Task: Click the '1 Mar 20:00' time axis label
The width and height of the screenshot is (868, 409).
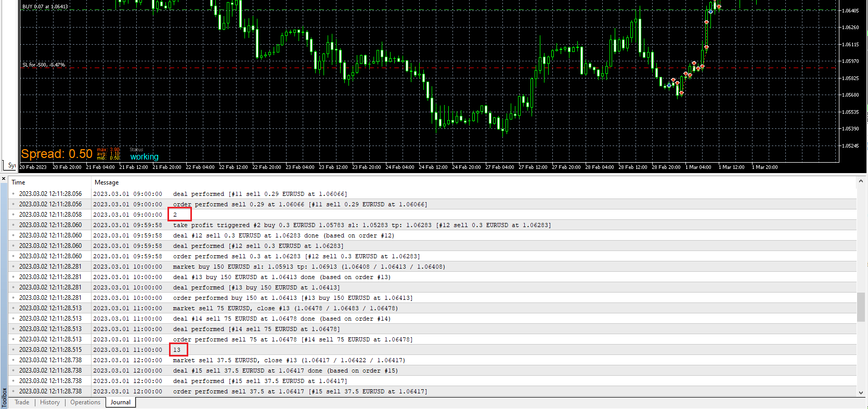Action: pos(765,167)
